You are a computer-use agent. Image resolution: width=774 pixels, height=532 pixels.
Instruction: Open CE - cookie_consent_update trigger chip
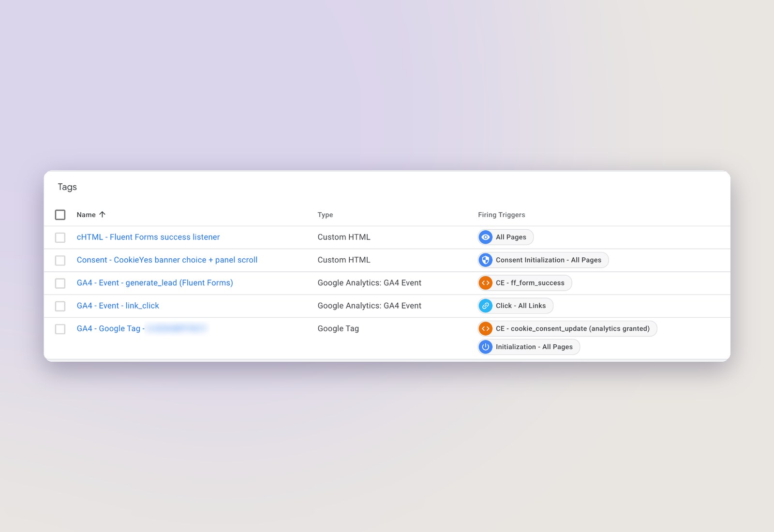pos(567,328)
